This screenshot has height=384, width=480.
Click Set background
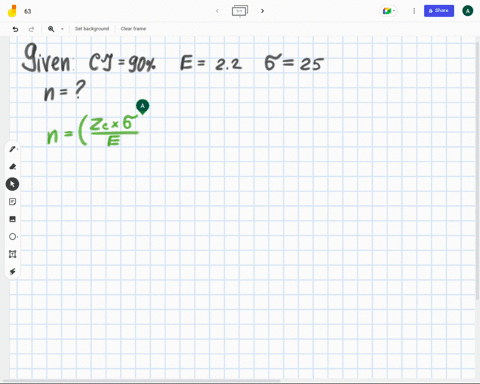[92, 29]
